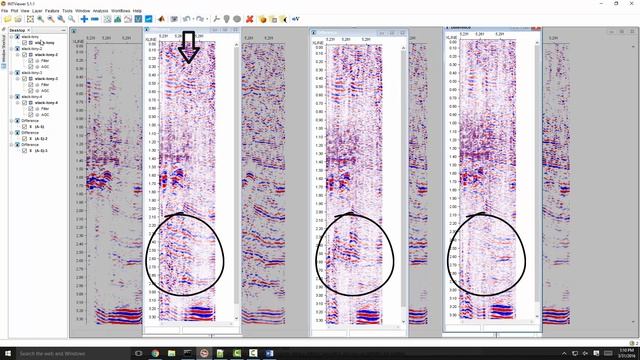The image size is (640, 360).
Task: Close the Desktop tab with its X
Action: 29,30
